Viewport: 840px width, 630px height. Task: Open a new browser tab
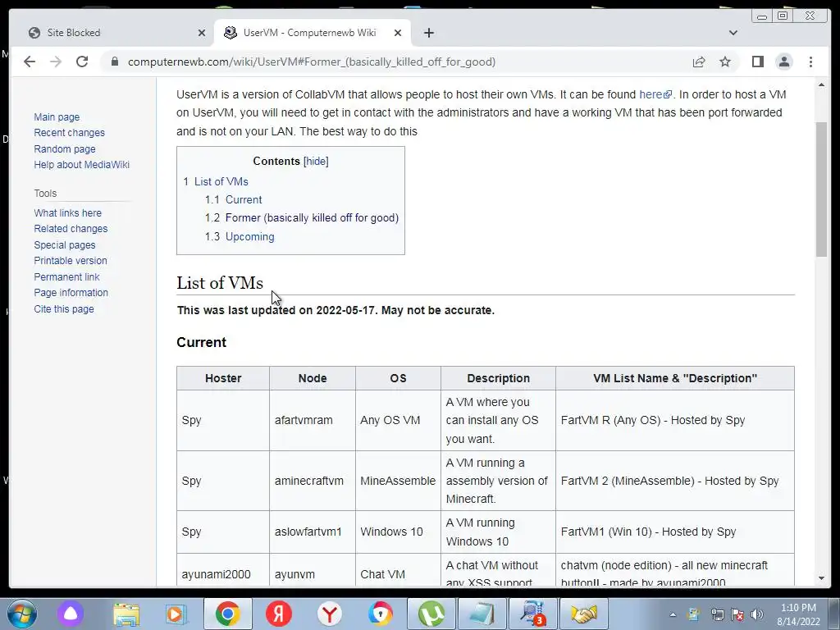click(x=428, y=33)
